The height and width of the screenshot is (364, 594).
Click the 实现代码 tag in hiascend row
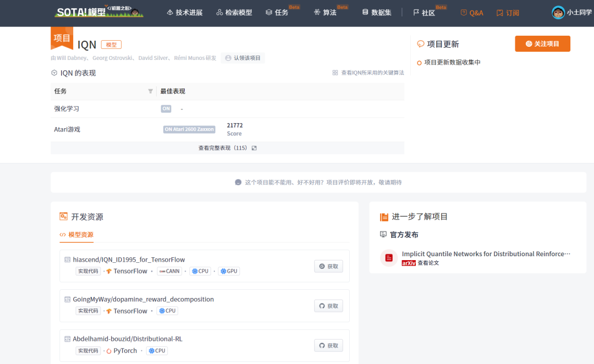(88, 271)
